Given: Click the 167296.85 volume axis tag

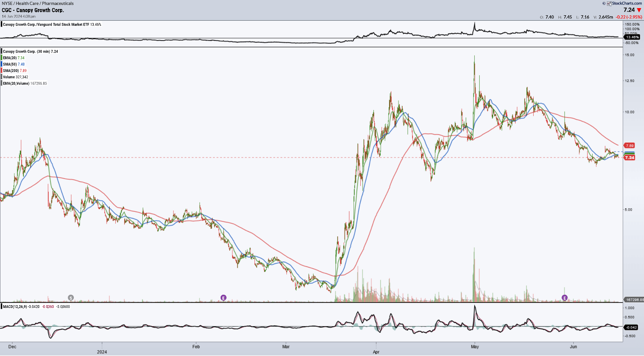Looking at the screenshot, I should 634,299.
